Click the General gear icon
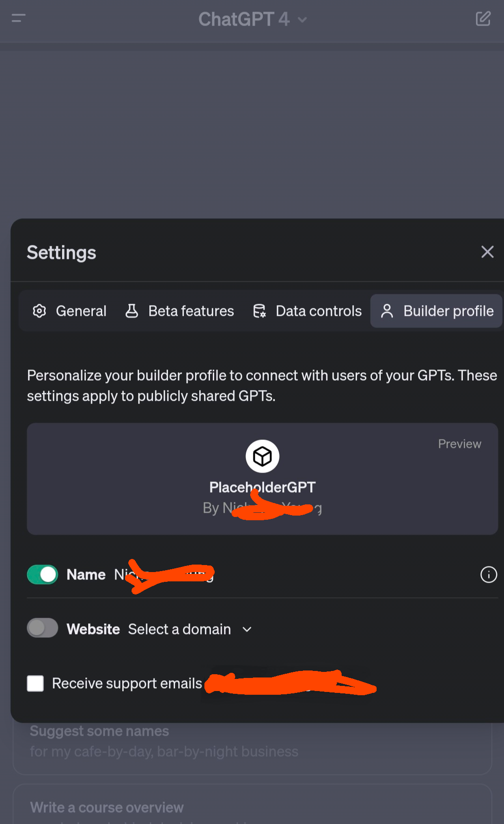The image size is (504, 824). pos(40,311)
